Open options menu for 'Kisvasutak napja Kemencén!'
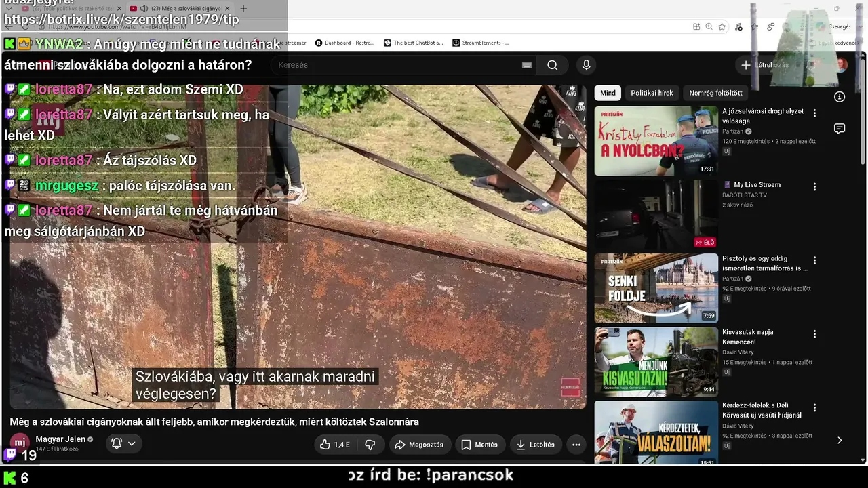The height and width of the screenshot is (488, 868). [815, 334]
